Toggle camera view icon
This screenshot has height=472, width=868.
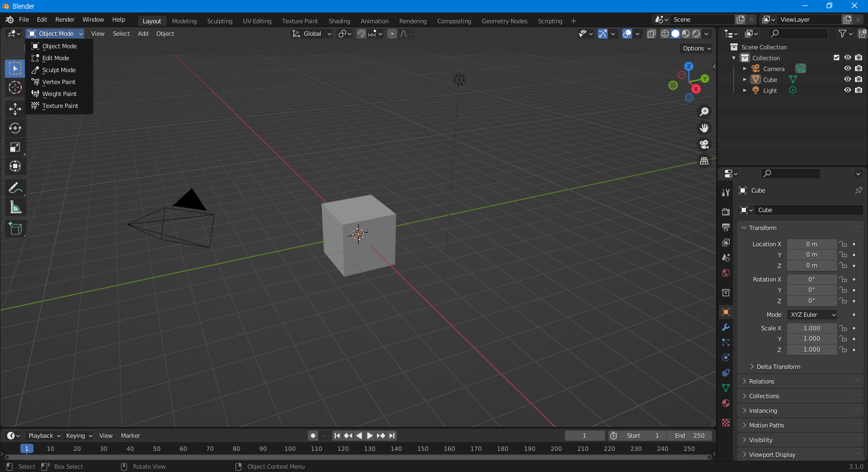[704, 144]
